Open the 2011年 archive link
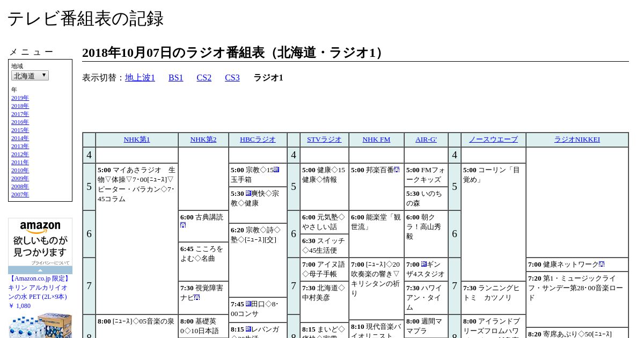The image size is (644, 338). click(20, 162)
